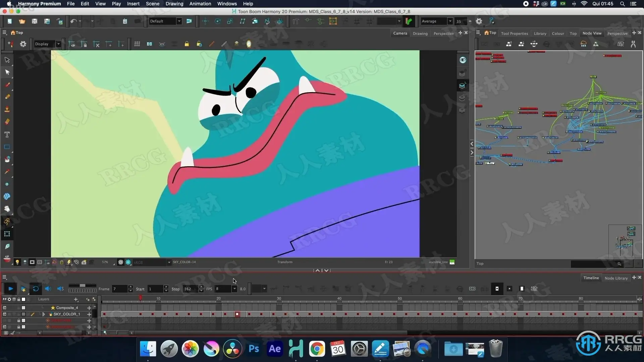Viewport: 644px width, 362px height.
Task: Open the preferences gear in top toolbar
Action: point(479,21)
